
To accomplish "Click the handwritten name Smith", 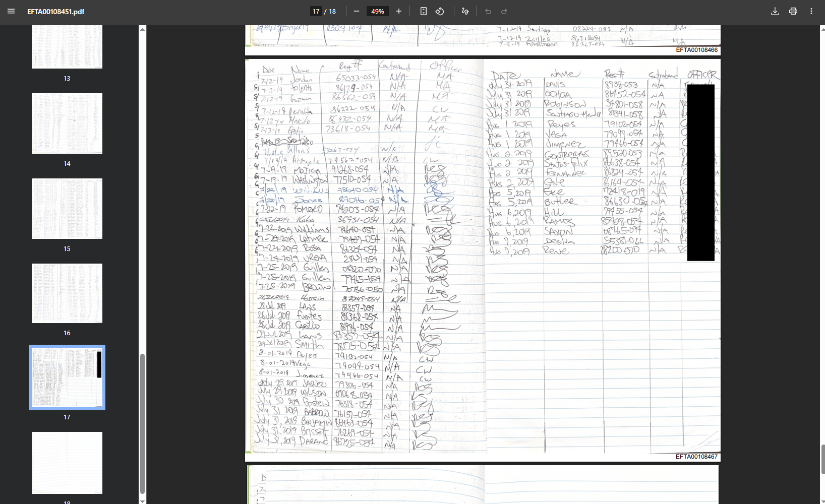I will point(309,345).
